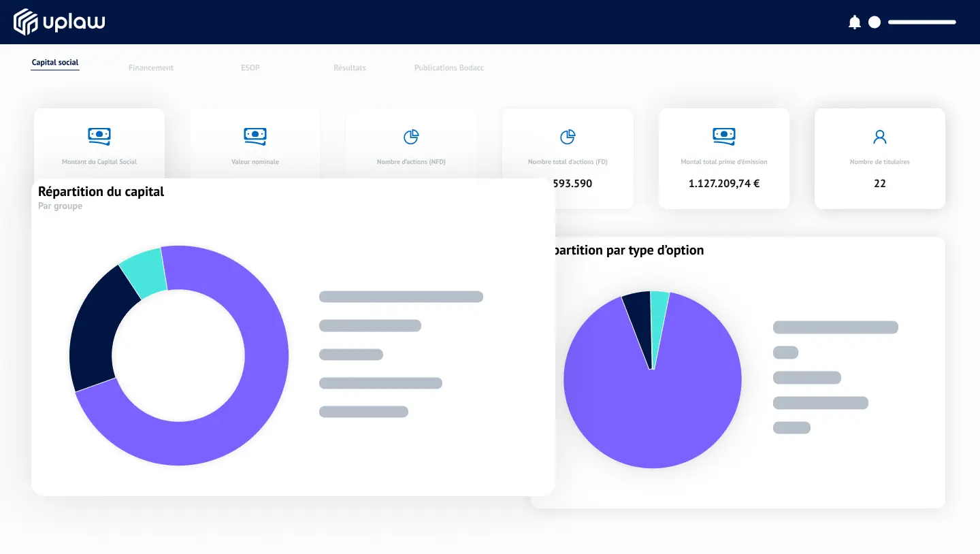Click the first legend bar beside the donut chart
This screenshot has height=554, width=980.
tap(400, 297)
